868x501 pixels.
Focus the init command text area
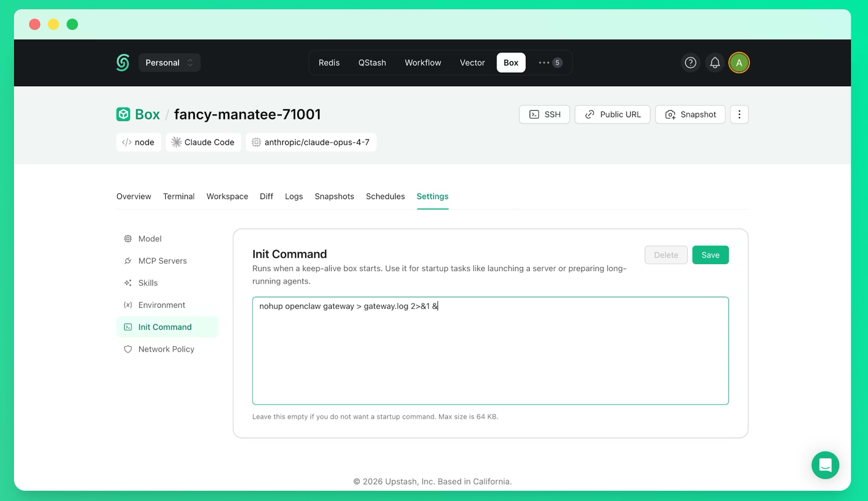pyautogui.click(x=490, y=351)
